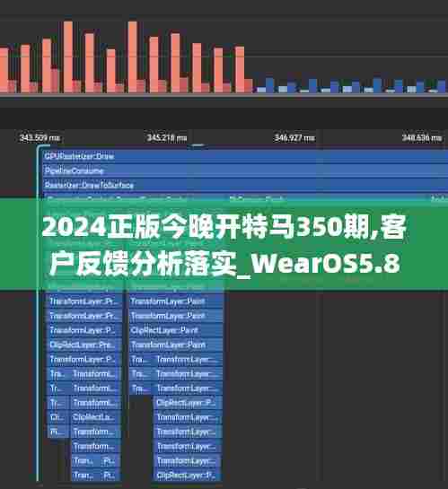Click the 346.927 ms time marker

pyautogui.click(x=294, y=138)
